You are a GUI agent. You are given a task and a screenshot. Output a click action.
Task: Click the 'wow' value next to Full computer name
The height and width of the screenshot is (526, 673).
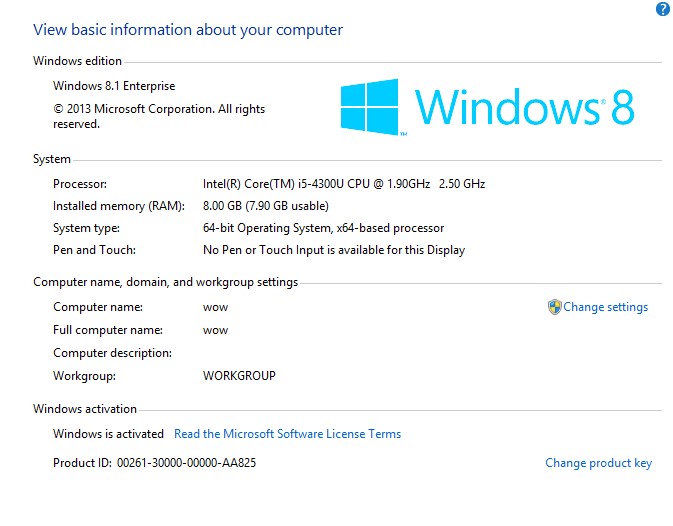click(215, 331)
